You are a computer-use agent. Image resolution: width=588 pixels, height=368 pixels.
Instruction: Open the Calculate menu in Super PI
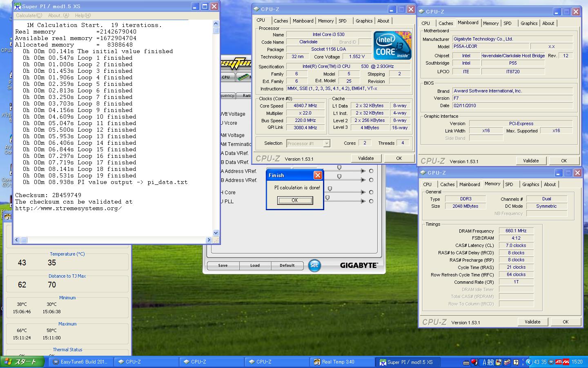click(x=29, y=16)
